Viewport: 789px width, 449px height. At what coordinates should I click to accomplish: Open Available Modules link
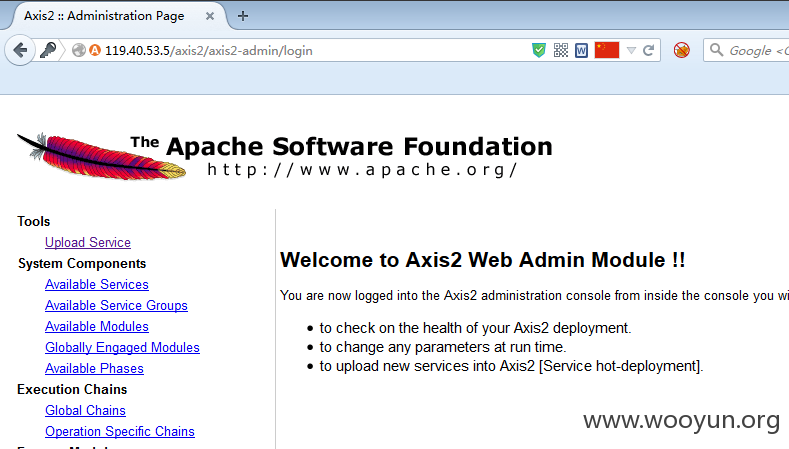click(97, 327)
